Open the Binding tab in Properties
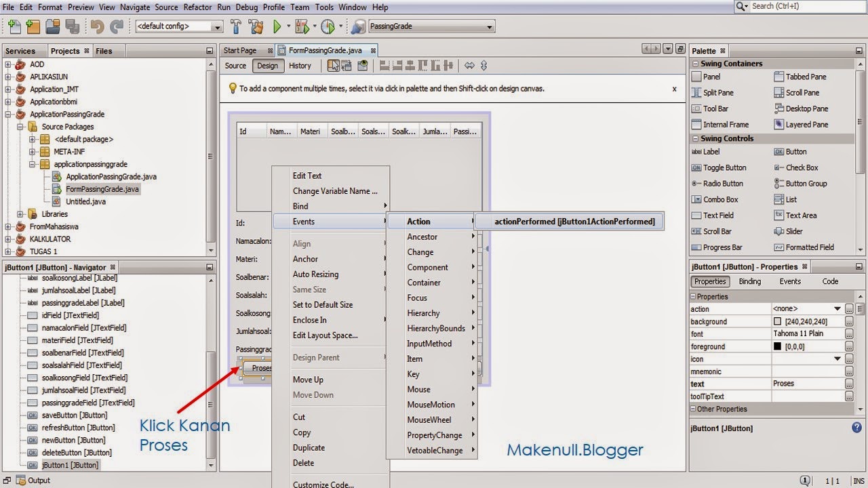This screenshot has width=868, height=488. 749,281
